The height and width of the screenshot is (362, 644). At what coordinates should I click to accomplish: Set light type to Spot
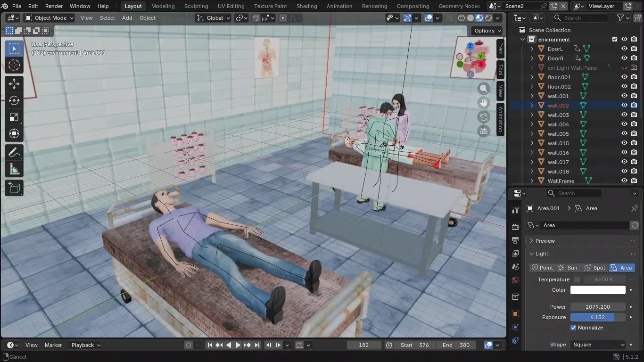tap(595, 268)
